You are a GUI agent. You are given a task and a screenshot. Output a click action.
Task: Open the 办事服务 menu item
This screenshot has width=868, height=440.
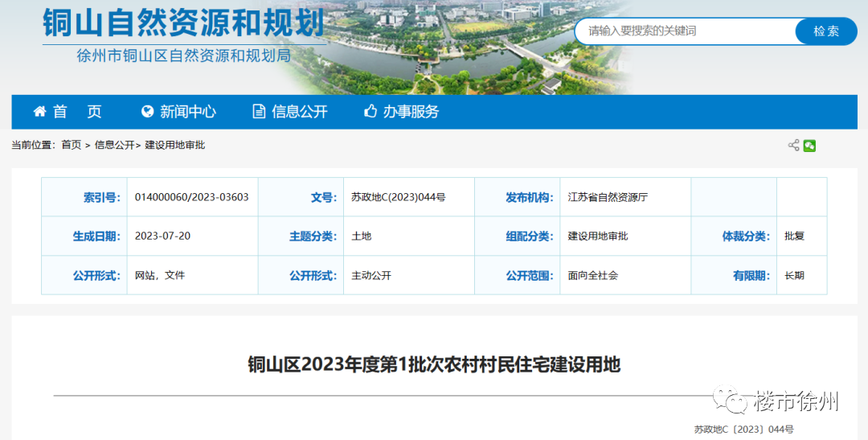[411, 112]
